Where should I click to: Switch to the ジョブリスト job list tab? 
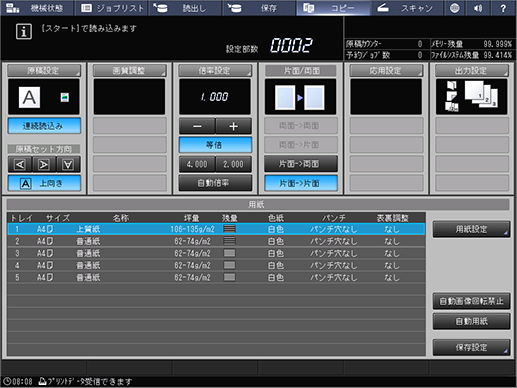click(x=112, y=8)
